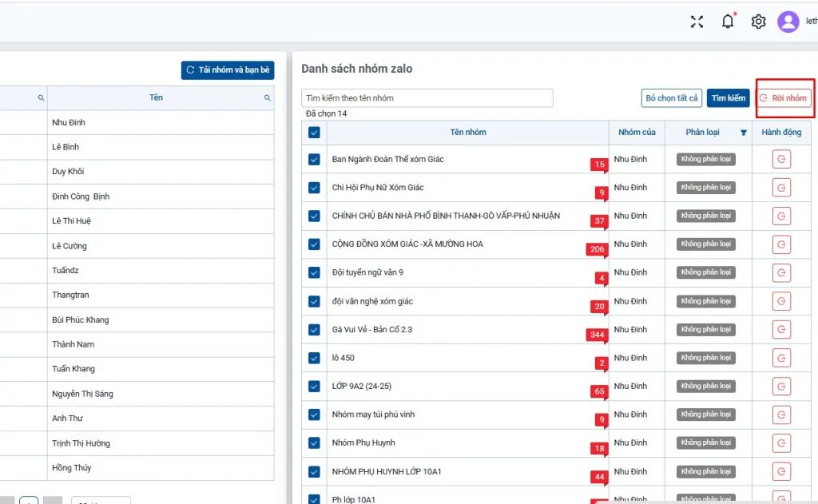The width and height of the screenshot is (818, 504).
Task: Open the notifications bell
Action: (x=728, y=22)
